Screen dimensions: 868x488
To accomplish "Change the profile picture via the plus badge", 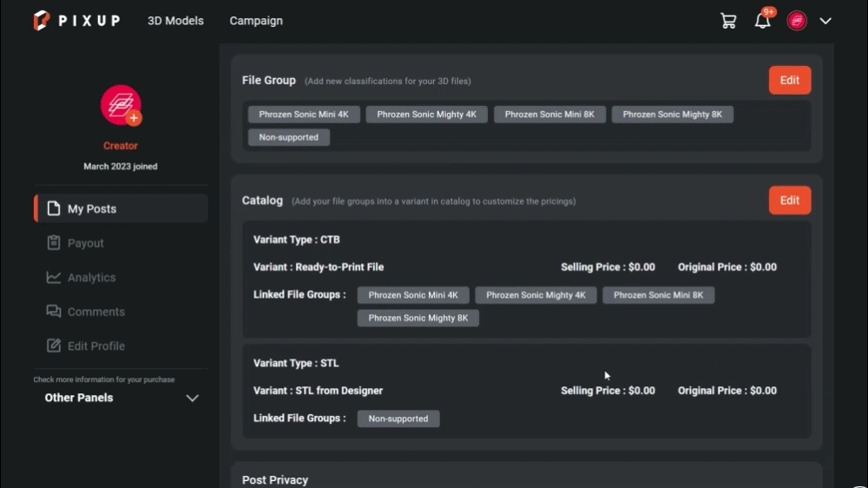I will (x=134, y=118).
